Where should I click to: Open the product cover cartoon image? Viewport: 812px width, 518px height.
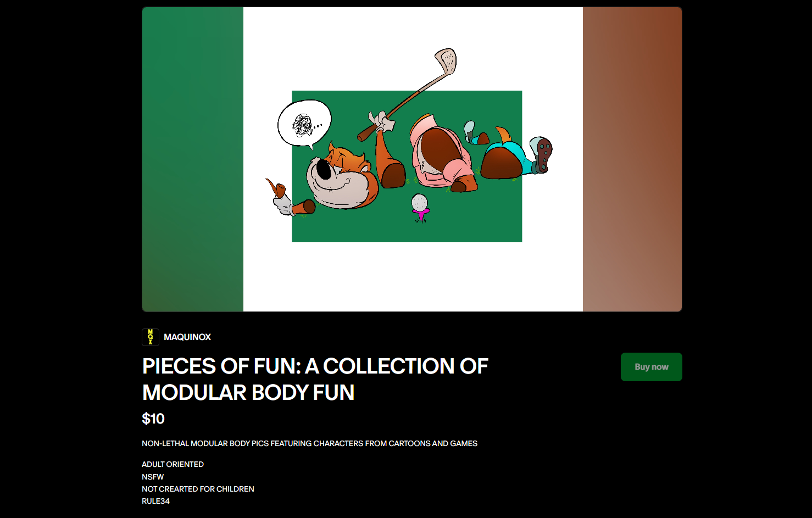click(x=412, y=159)
